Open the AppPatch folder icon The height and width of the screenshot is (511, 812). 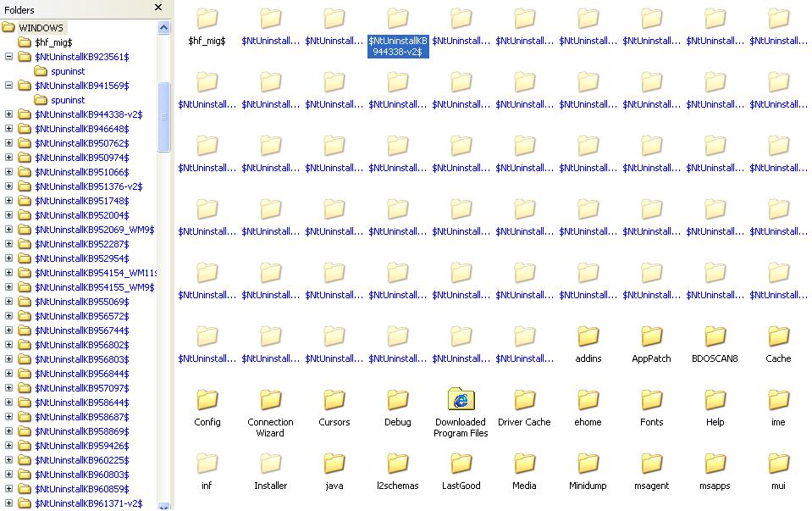[651, 336]
